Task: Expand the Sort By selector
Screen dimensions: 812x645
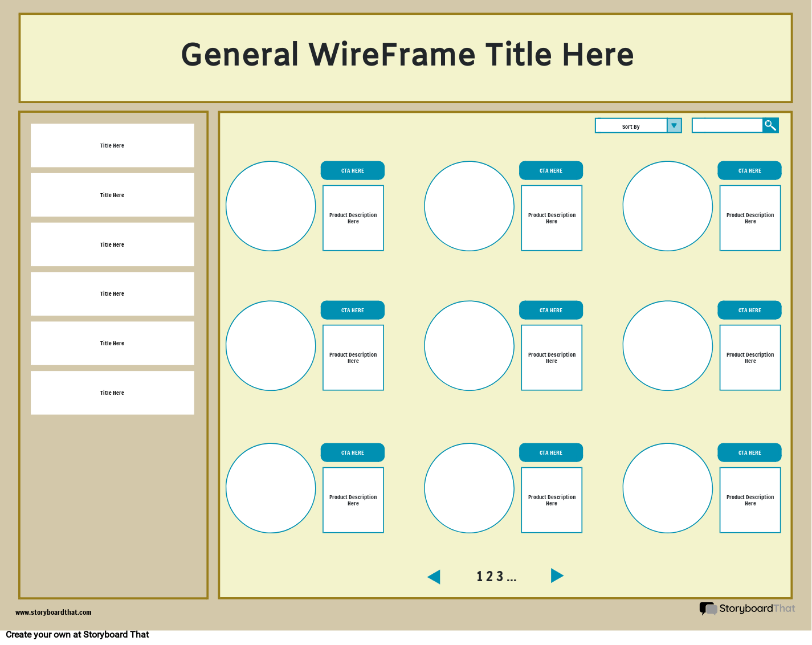Action: pyautogui.click(x=631, y=125)
